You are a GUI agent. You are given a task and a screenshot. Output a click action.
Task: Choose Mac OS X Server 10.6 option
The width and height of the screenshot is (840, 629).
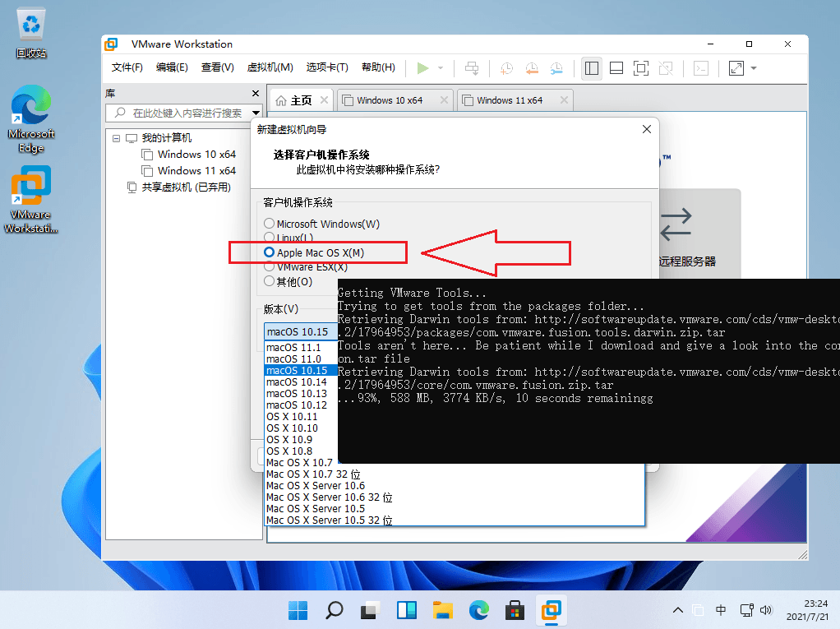(455, 486)
